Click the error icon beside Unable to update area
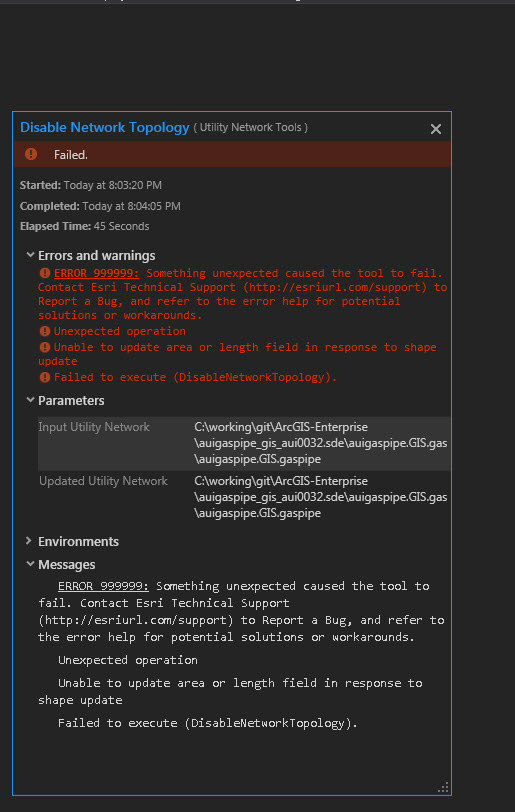The image size is (515, 812). pyautogui.click(x=45, y=347)
